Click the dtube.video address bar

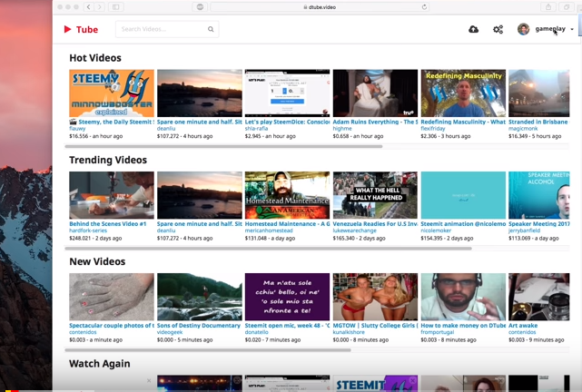click(320, 6)
